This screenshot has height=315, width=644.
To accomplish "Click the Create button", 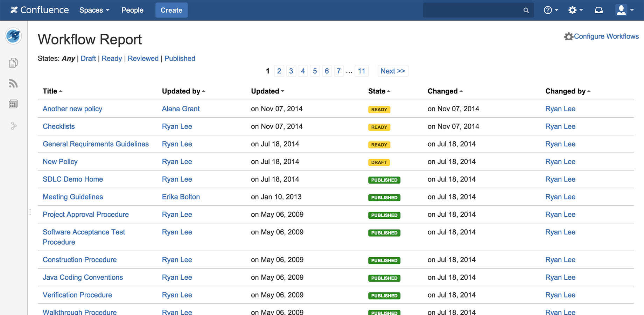I will coord(171,10).
